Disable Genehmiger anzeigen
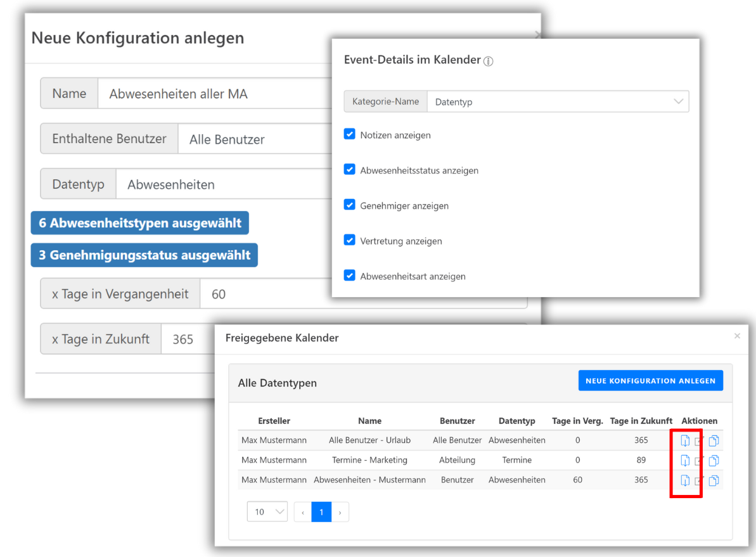Image resolution: width=756 pixels, height=557 pixels. (x=349, y=205)
